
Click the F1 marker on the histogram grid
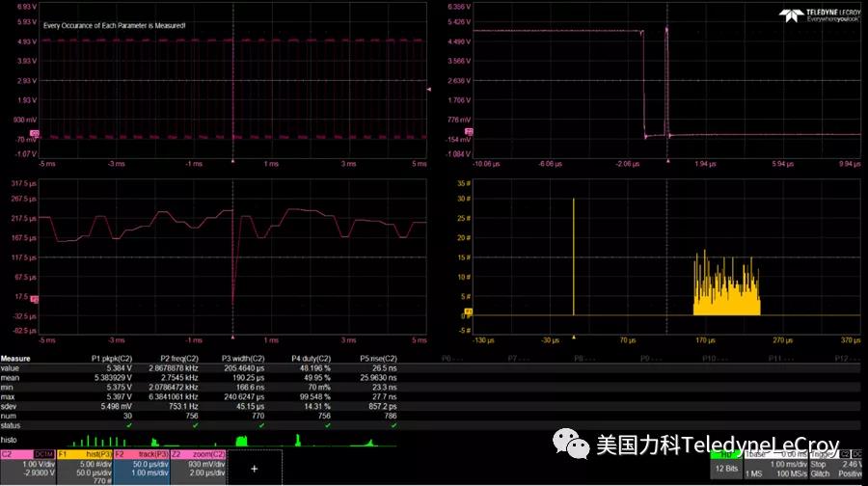point(469,312)
